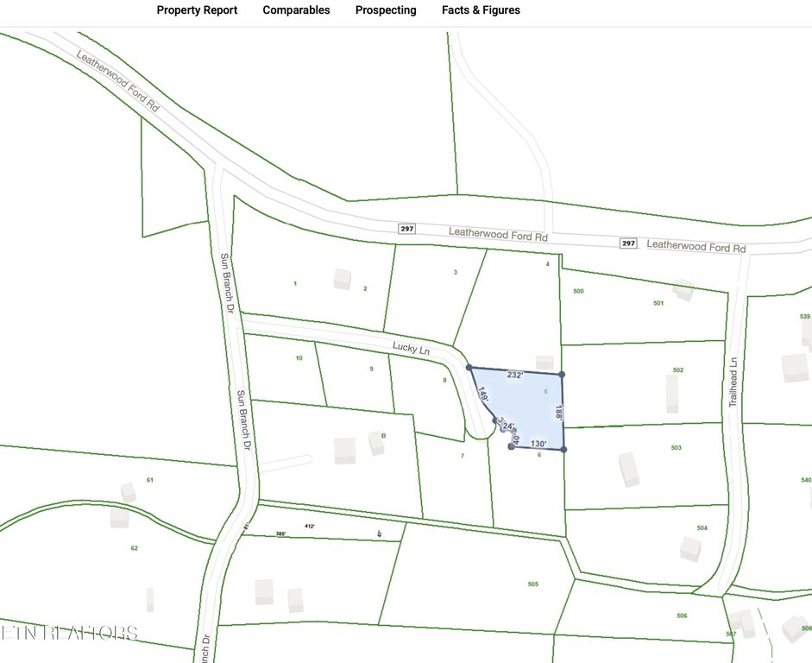Image resolution: width=812 pixels, height=663 pixels.
Task: Select lot 3 north of Lucky Ln
Action: click(455, 273)
